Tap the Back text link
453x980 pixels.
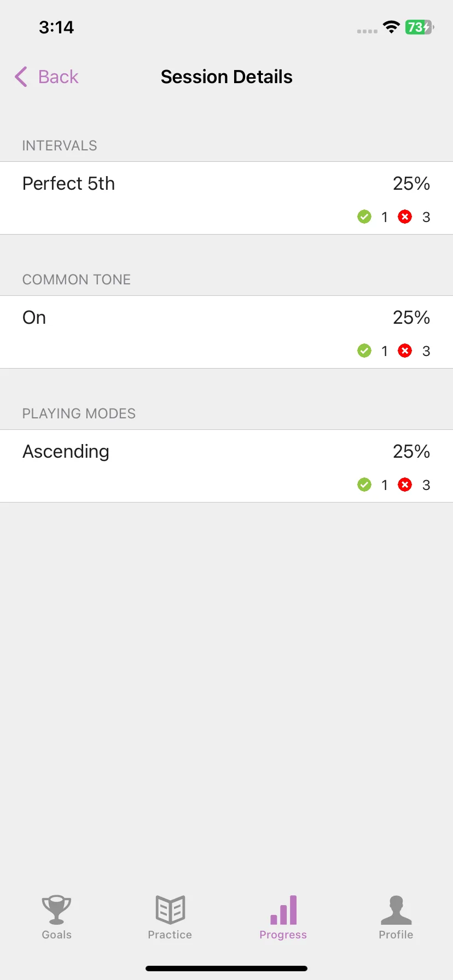[58, 77]
